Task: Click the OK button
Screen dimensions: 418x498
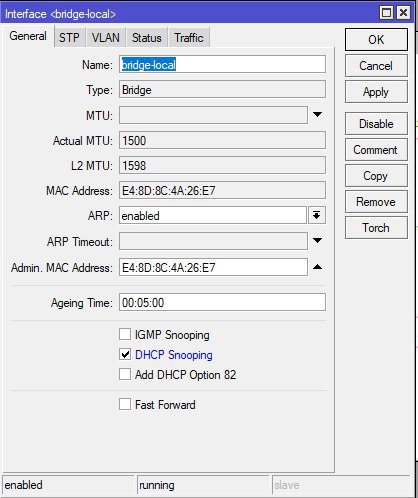Action: 376,40
